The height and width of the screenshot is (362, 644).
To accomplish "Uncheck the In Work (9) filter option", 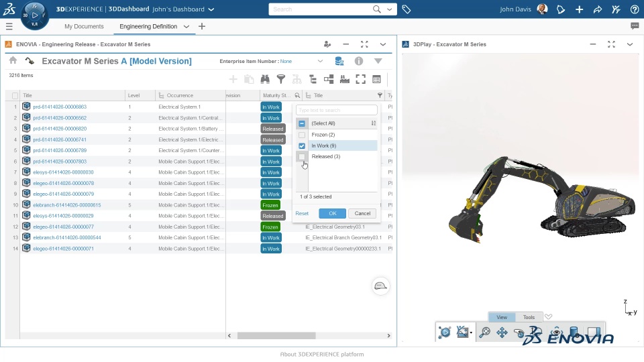I will pyautogui.click(x=302, y=145).
